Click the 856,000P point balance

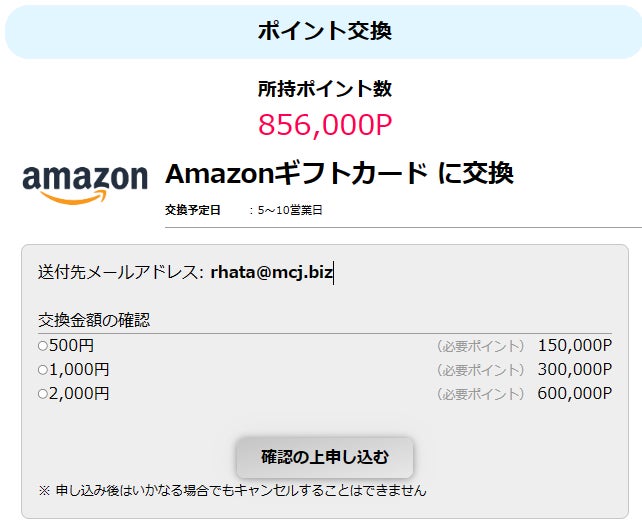coord(324,124)
